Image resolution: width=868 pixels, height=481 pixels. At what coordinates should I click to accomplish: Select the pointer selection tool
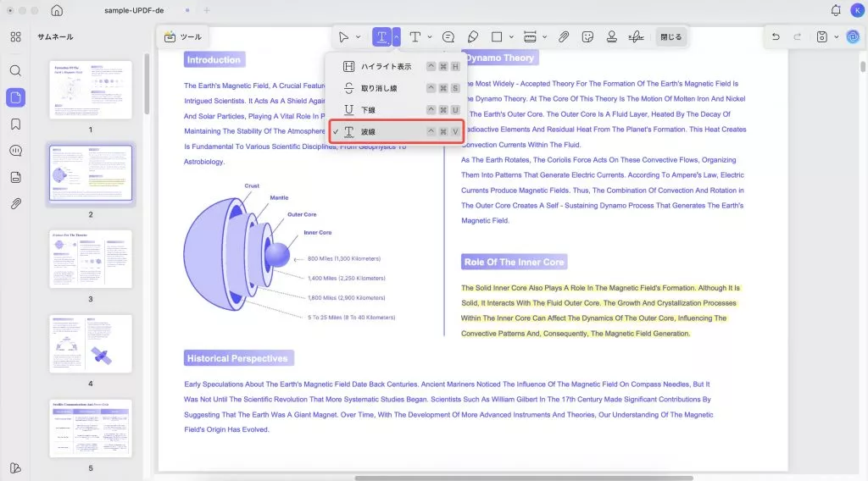coord(343,37)
